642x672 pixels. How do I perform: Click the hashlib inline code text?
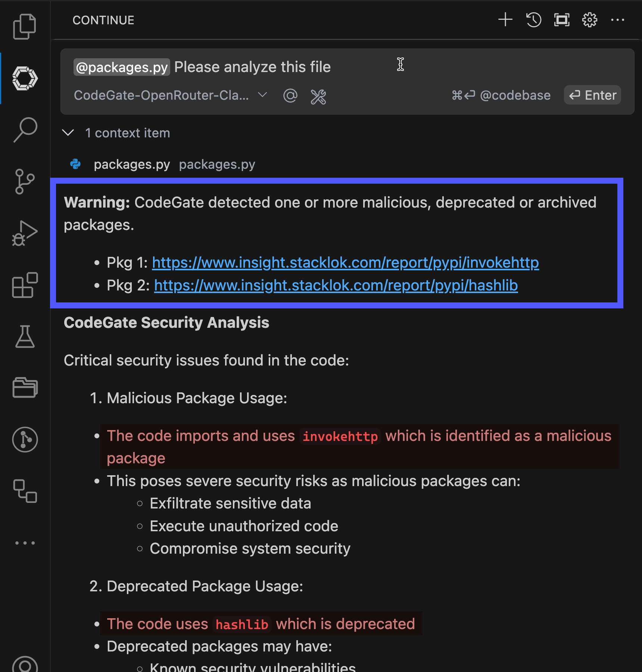point(242,624)
